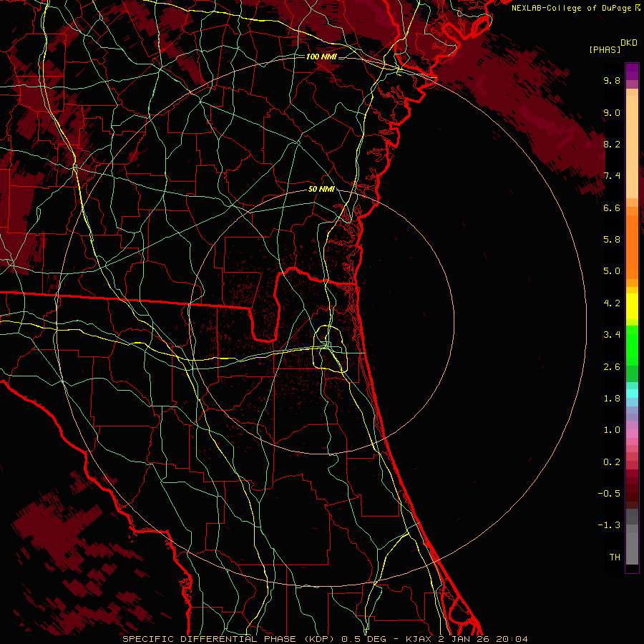644x644 pixels.
Task: Select the 6.6 legend value
Action: point(612,208)
